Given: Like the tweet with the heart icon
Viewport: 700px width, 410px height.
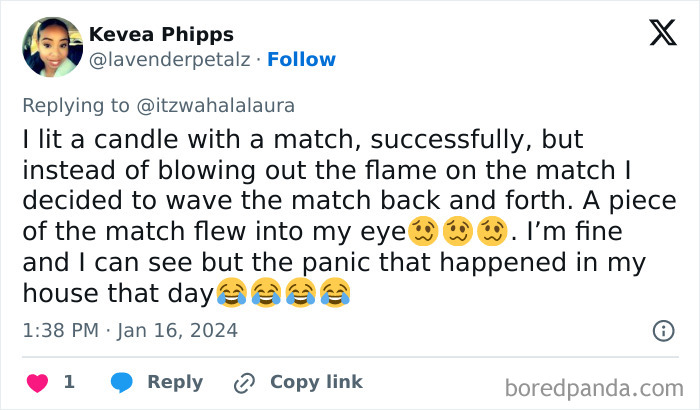Looking at the screenshot, I should click(x=38, y=382).
